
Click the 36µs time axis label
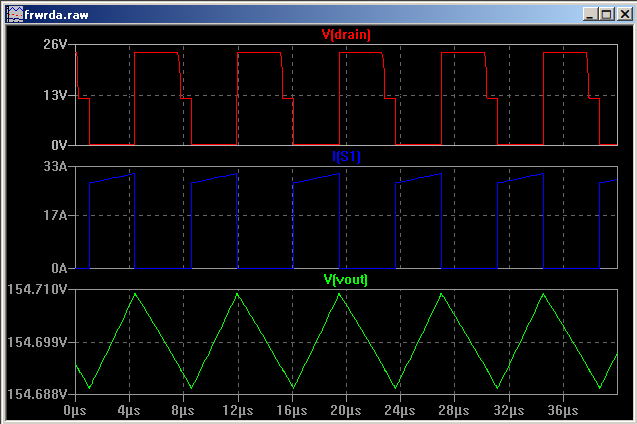click(x=563, y=411)
